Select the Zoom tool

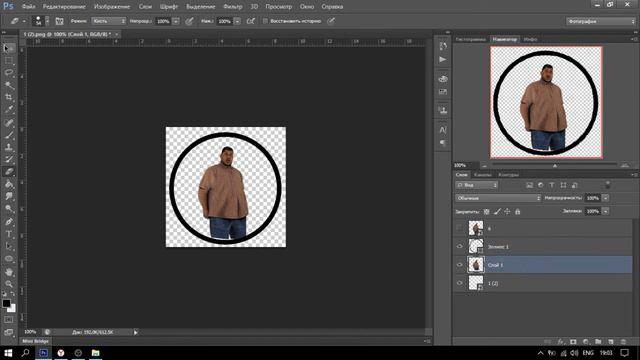(9, 284)
